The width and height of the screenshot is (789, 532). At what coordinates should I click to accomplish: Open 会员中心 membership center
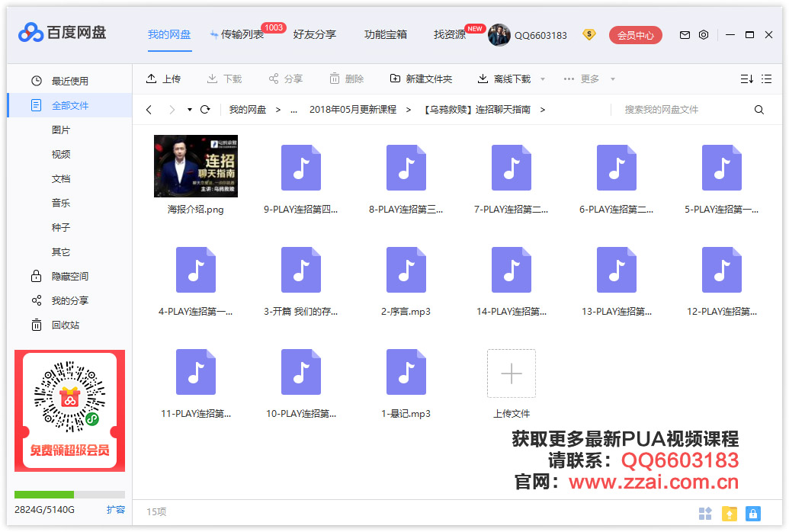(636, 35)
